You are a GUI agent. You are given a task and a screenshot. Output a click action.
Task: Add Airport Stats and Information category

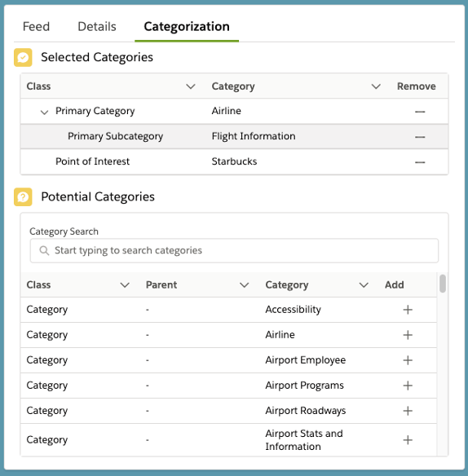pos(408,439)
